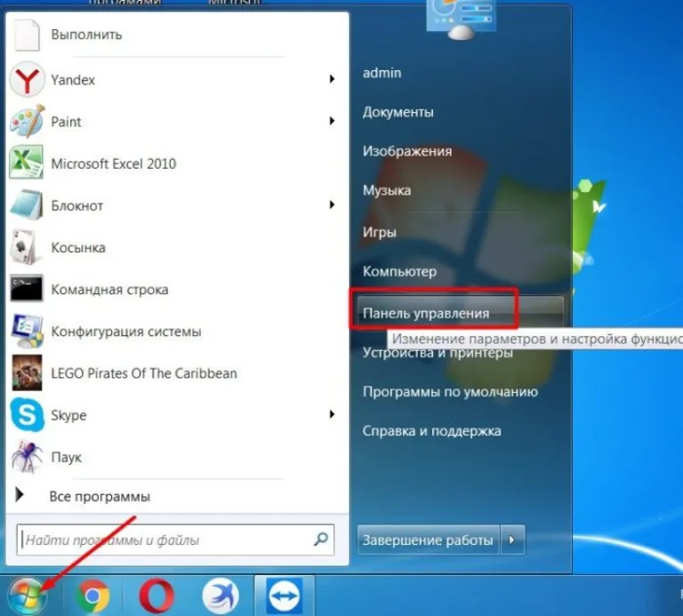This screenshot has width=683, height=616.
Task: Select the Косынка label
Action: pyautogui.click(x=78, y=248)
